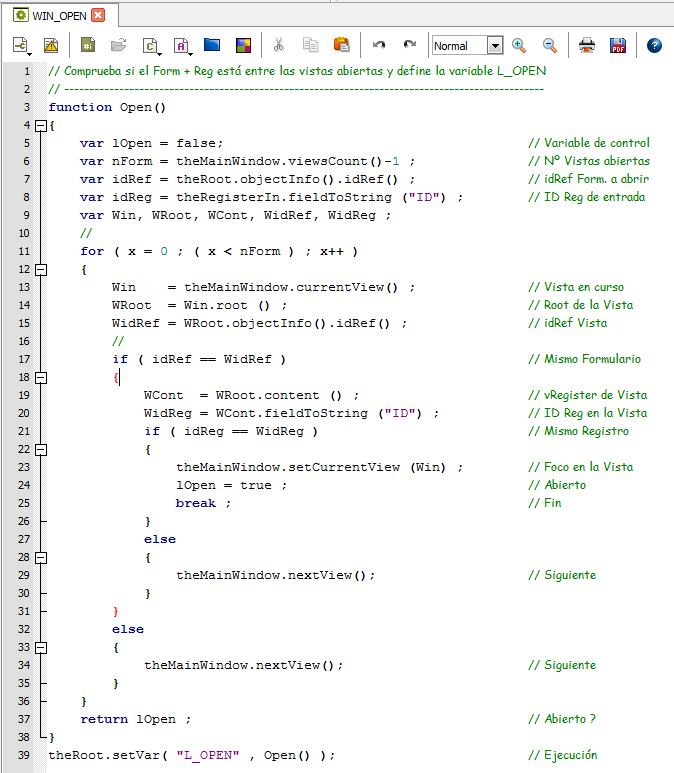Click 'theRegisterIn.fieldToString' text on line 8
Viewport: 674px width, 773px height.
(284, 197)
